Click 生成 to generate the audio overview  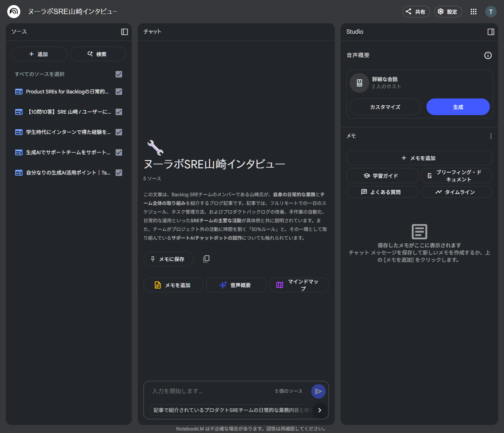click(458, 107)
